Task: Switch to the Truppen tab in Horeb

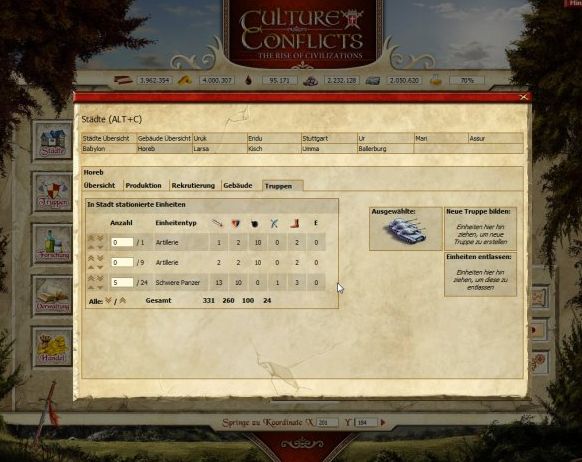Action: point(282,186)
